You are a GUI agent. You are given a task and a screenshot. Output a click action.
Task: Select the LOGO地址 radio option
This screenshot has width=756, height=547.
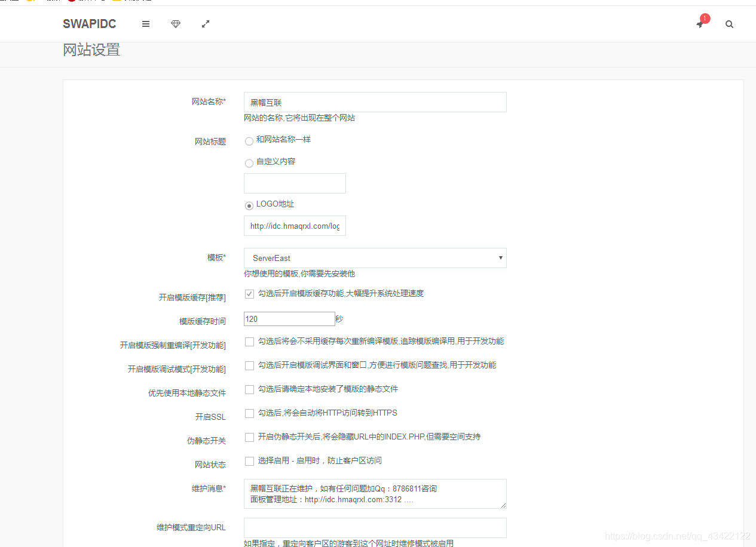click(x=249, y=205)
